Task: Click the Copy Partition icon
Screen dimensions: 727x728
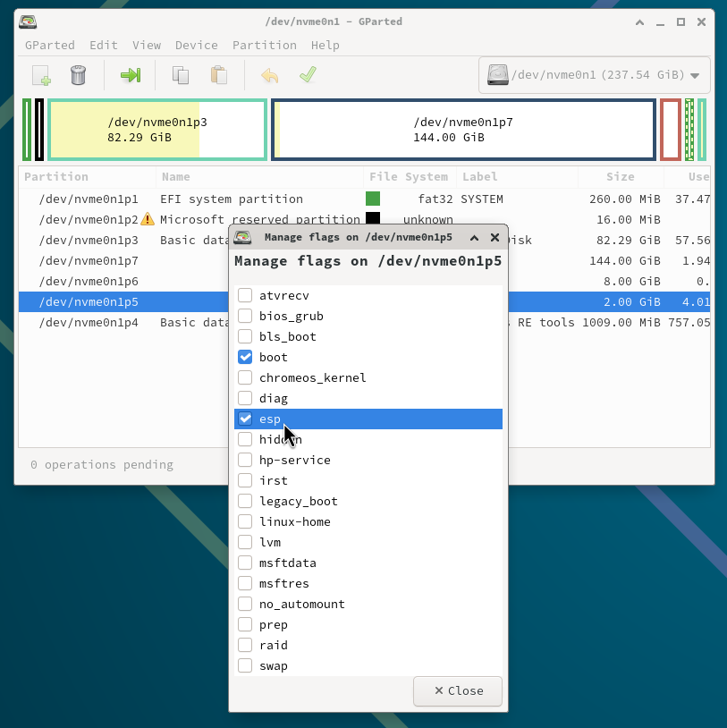Action: pyautogui.click(x=180, y=75)
